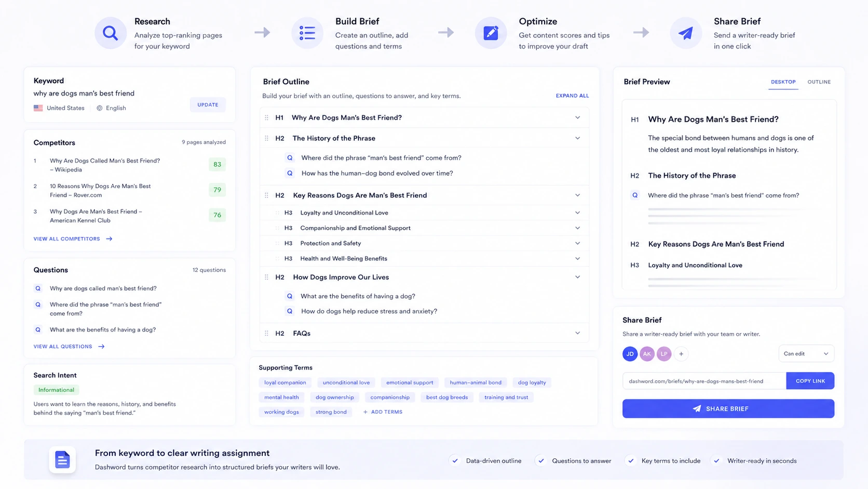Open View All Questions link

tap(69, 347)
